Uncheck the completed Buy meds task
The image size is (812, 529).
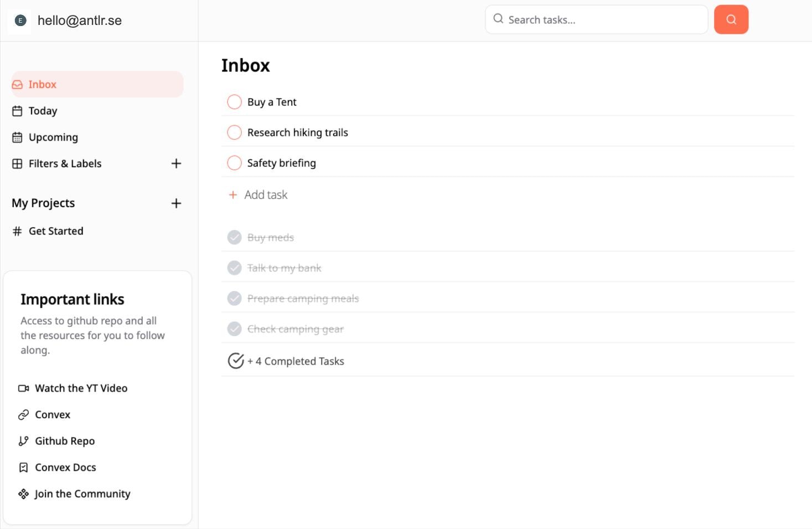[235, 238]
